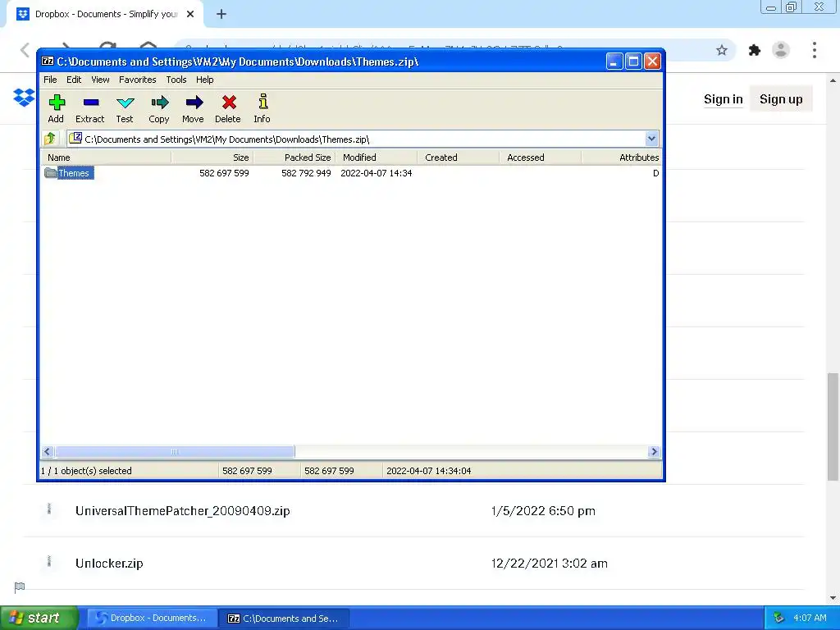840x630 pixels.
Task: Click status bar date 2022-04-07 14:34:04
Action: coord(428,471)
